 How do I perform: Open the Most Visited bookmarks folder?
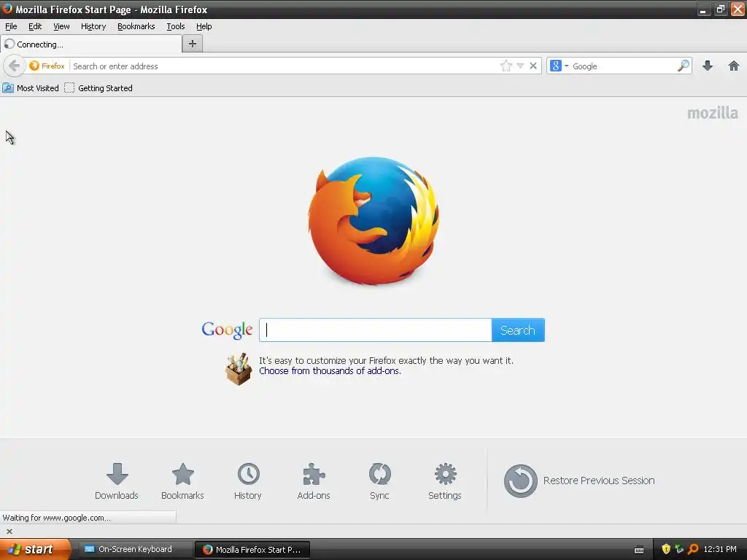point(31,88)
